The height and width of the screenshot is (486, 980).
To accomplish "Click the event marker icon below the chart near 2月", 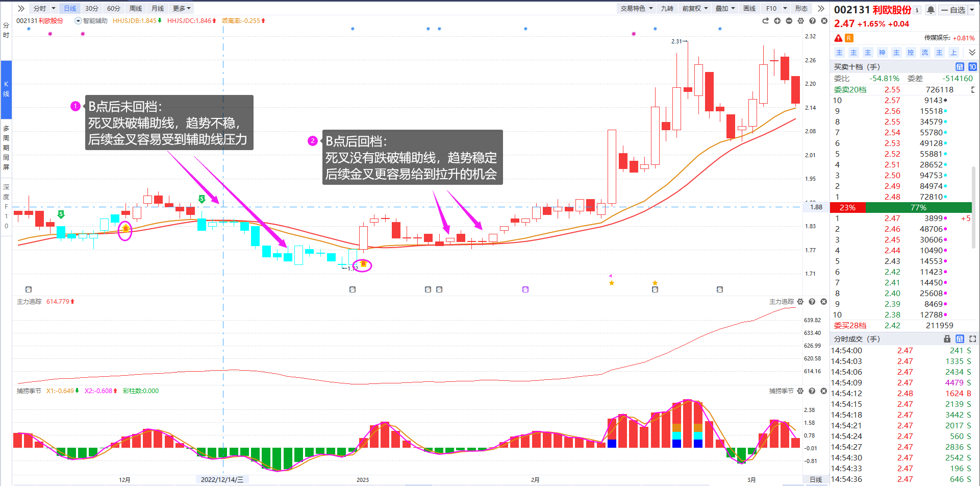I will coord(525,289).
